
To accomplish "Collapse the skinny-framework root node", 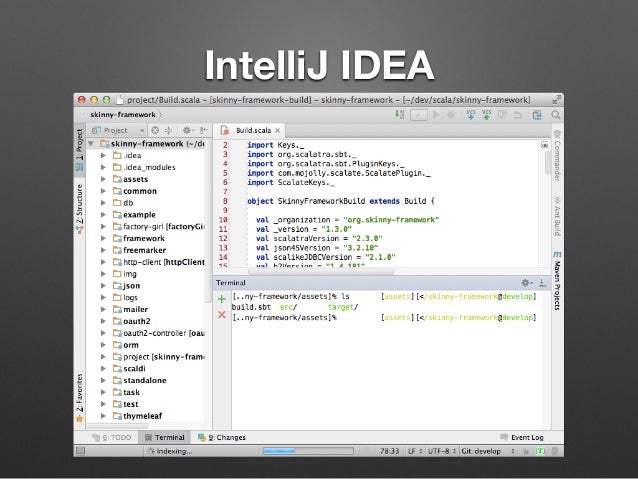I will (x=91, y=144).
